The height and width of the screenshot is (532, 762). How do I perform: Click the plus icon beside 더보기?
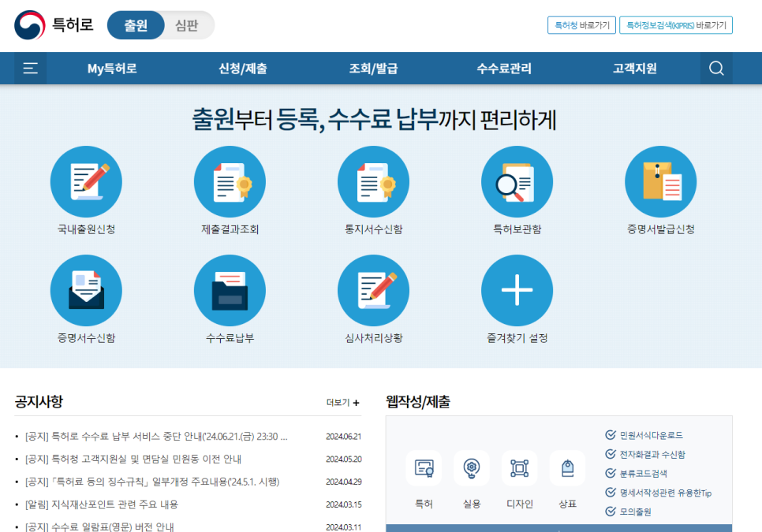357,403
